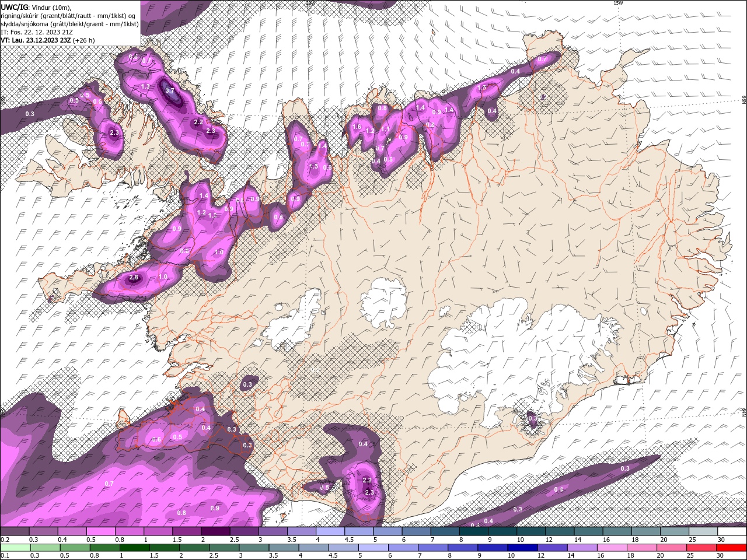Pick upper scale swatch between 6 and 7

click(x=416, y=531)
